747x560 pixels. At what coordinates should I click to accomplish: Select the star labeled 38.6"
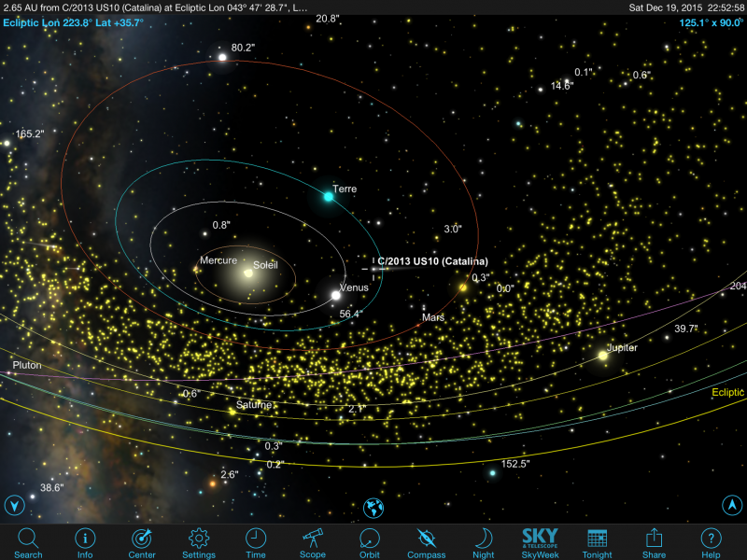click(33, 497)
